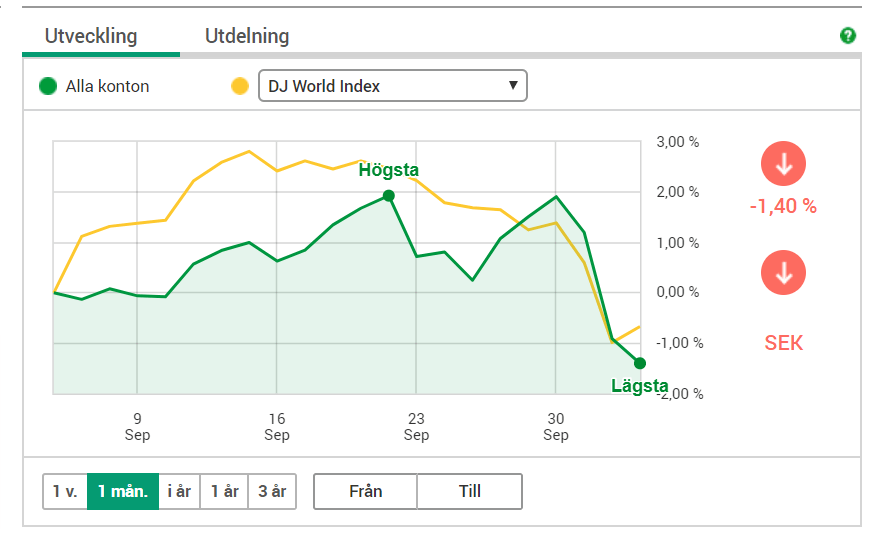
Task: Click the Högsta peak point marker
Action: coord(389,196)
